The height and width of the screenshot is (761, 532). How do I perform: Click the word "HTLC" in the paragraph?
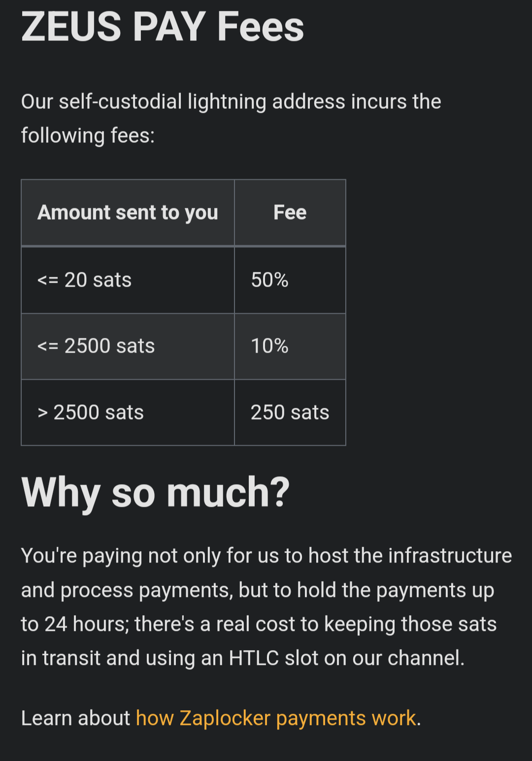point(254,658)
